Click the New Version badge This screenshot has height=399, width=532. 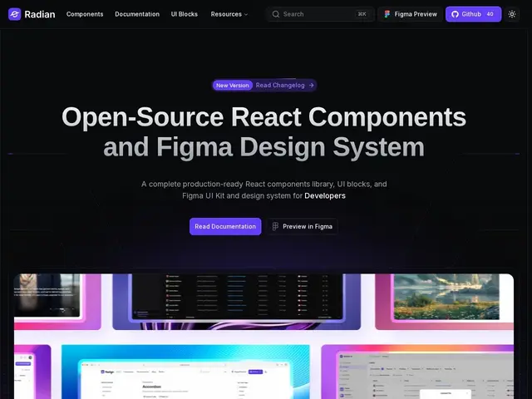coord(233,86)
